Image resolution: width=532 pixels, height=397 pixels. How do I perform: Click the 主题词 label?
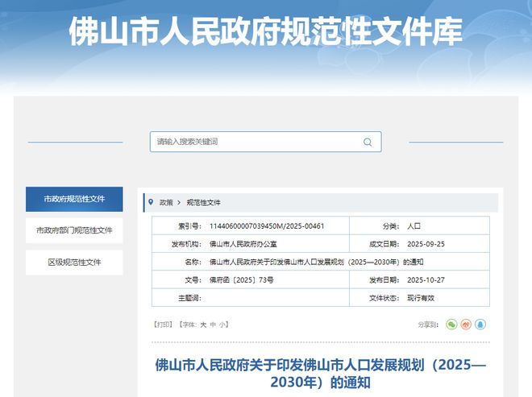(x=189, y=298)
